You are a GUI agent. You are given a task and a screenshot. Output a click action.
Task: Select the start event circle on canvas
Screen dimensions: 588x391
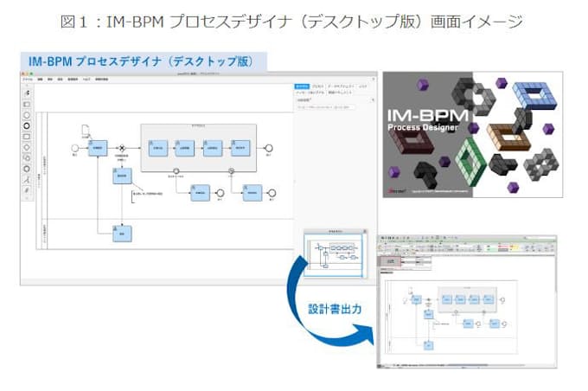[73, 147]
